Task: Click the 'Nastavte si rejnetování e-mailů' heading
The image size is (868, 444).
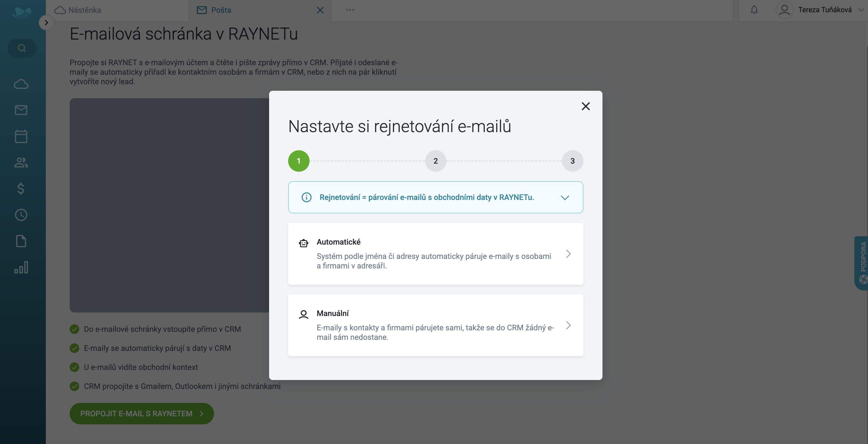Action: [400, 127]
